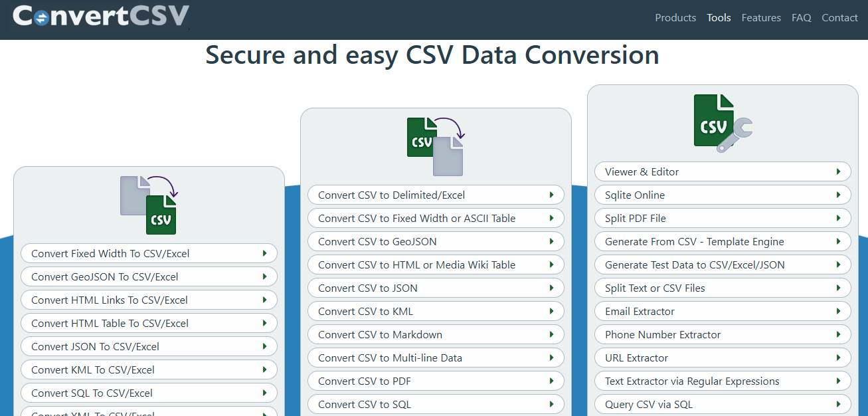
Task: Click the ConvertCSV logo
Action: click(x=101, y=16)
